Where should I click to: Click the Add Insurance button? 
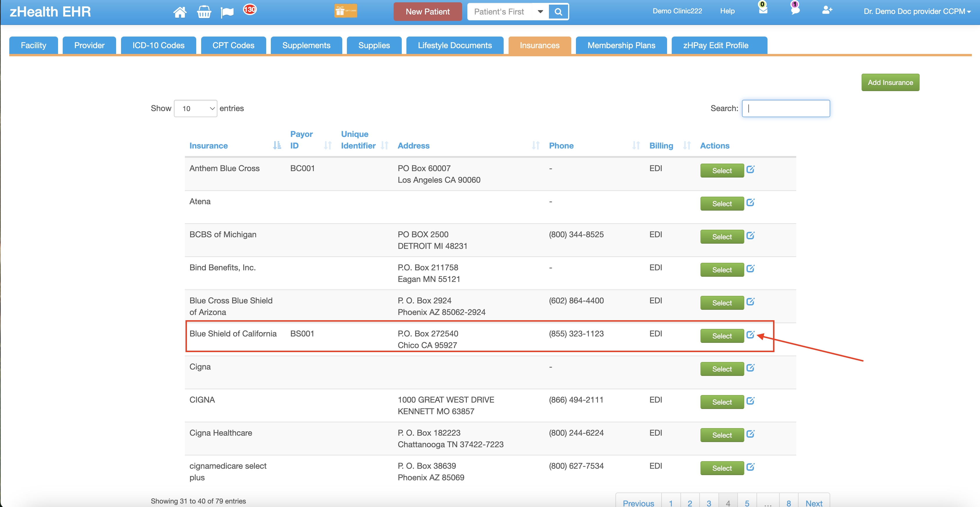[x=890, y=82]
